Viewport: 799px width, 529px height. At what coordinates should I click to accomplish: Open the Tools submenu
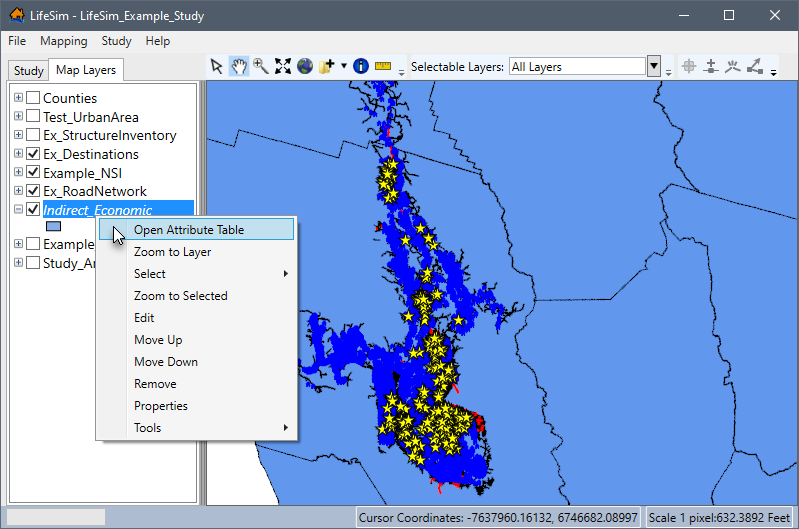click(x=197, y=428)
